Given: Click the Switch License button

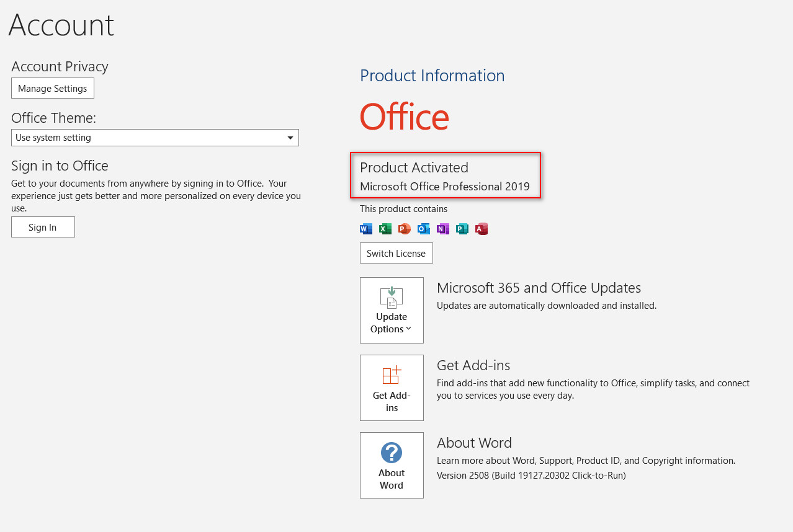Looking at the screenshot, I should tap(396, 253).
